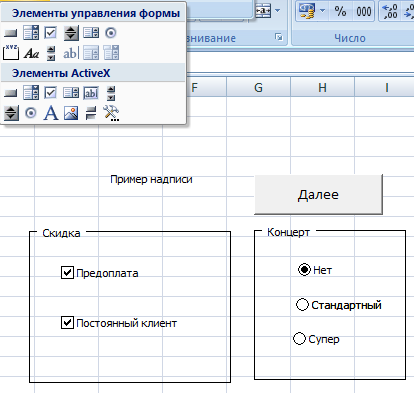Screen dimensions: 414x393
Task: Select column H header
Action: (322, 88)
